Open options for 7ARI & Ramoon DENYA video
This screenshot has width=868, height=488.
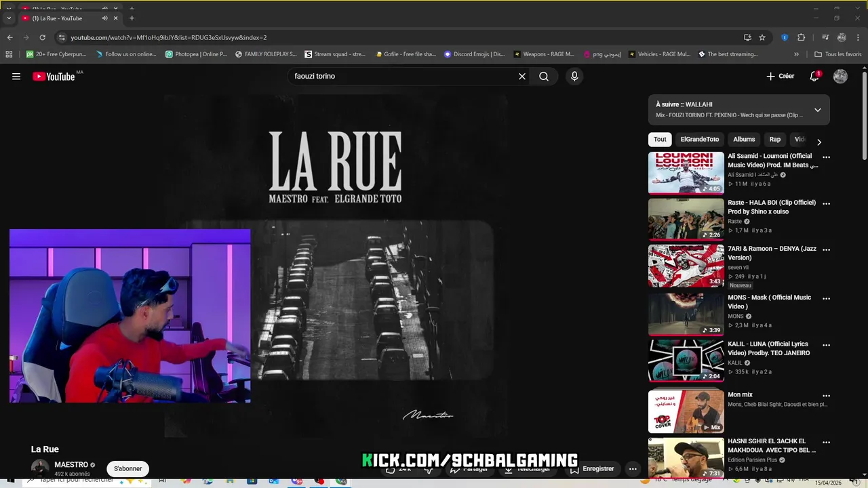coord(826,249)
